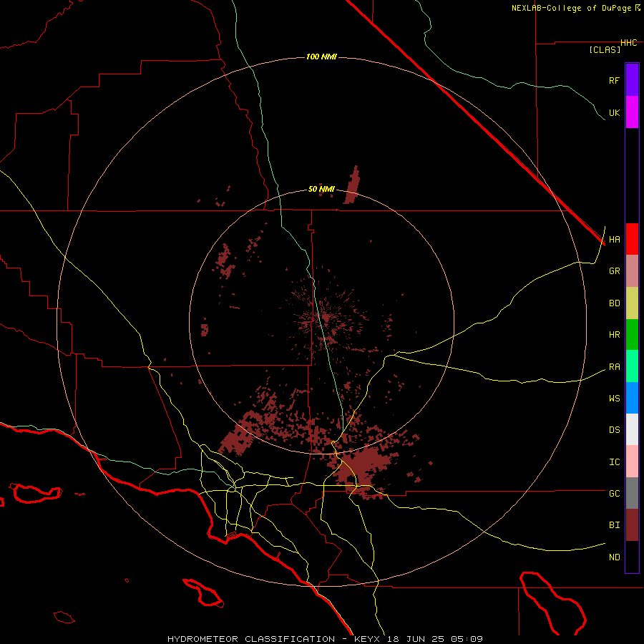Pick the yellow BD legend swatch
Viewport: 644px width, 644px height.
(x=632, y=303)
